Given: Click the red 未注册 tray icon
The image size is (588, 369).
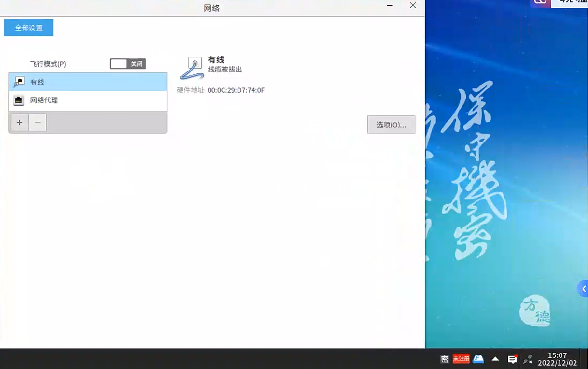Looking at the screenshot, I should [462, 359].
